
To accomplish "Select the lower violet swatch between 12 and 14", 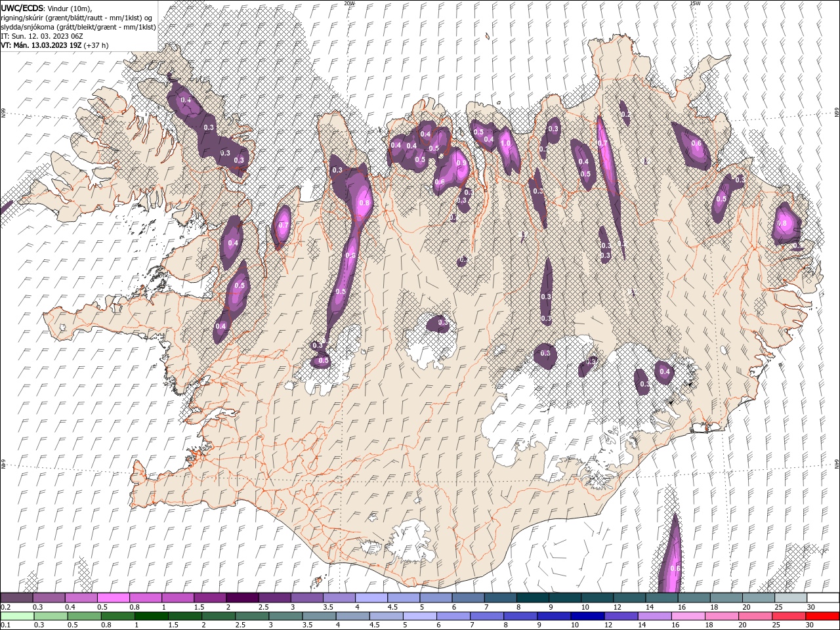I will coord(621,616).
